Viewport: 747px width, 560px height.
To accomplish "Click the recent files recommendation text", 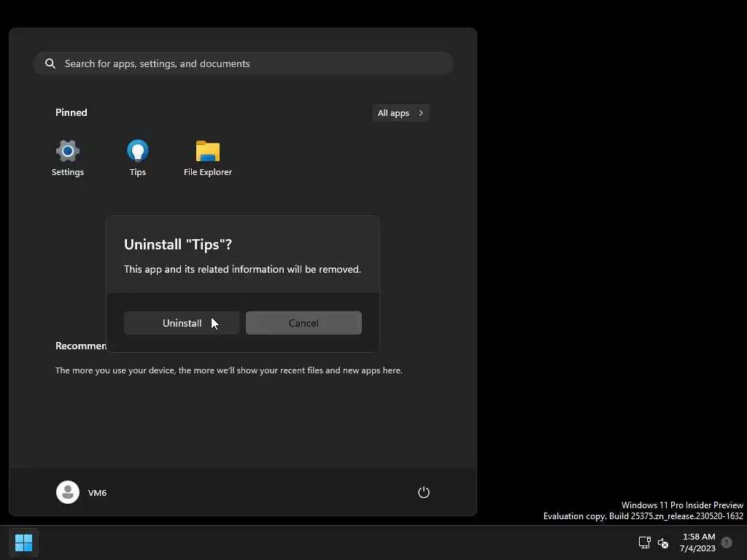I will point(228,370).
